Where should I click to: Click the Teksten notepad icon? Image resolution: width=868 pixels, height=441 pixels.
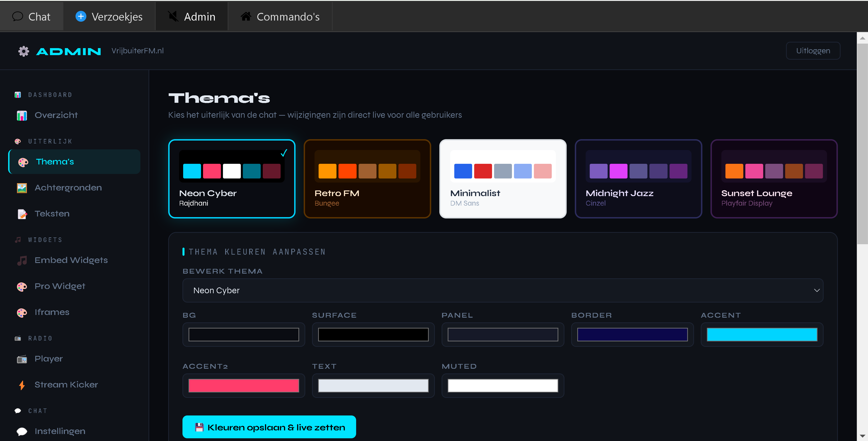22,214
